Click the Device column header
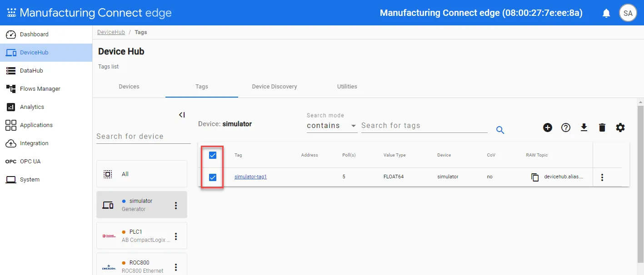This screenshot has width=644, height=275. coord(444,155)
